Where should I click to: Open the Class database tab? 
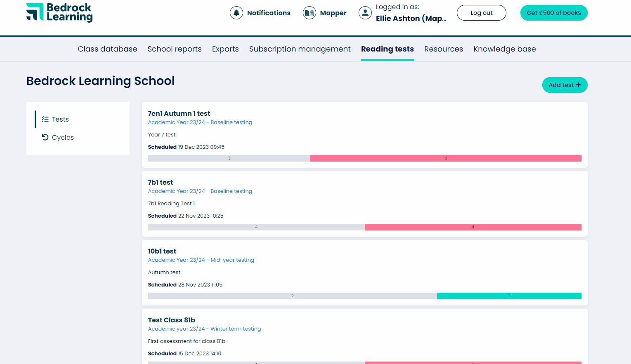pos(107,49)
